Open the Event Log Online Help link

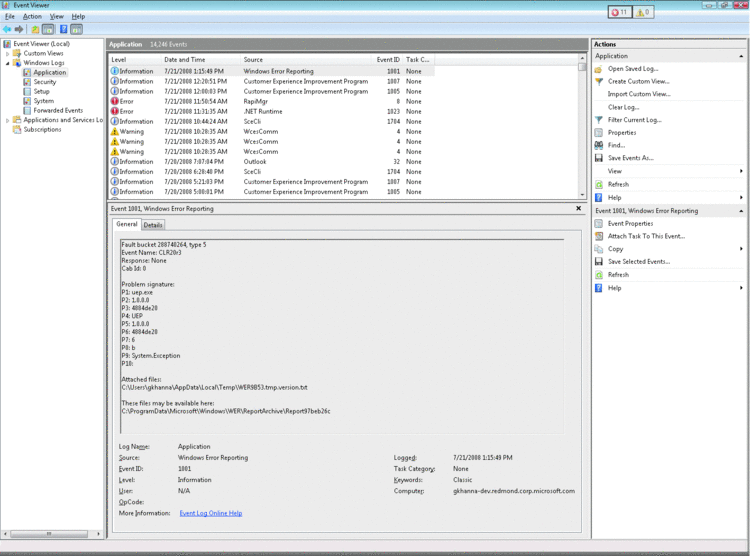coord(210,513)
